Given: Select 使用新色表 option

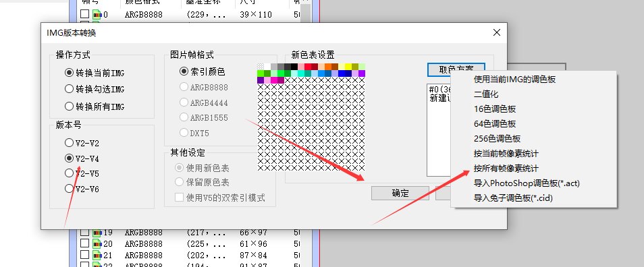Looking at the screenshot, I should point(202,168).
